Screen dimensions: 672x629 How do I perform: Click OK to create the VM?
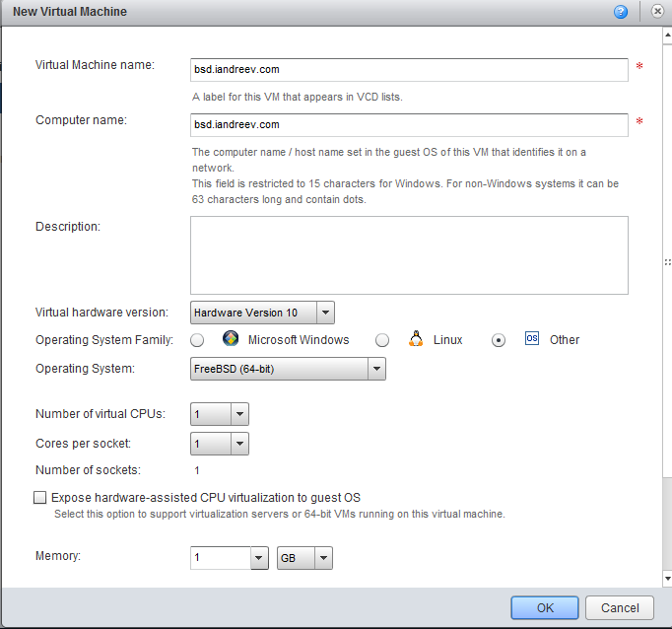[545, 607]
